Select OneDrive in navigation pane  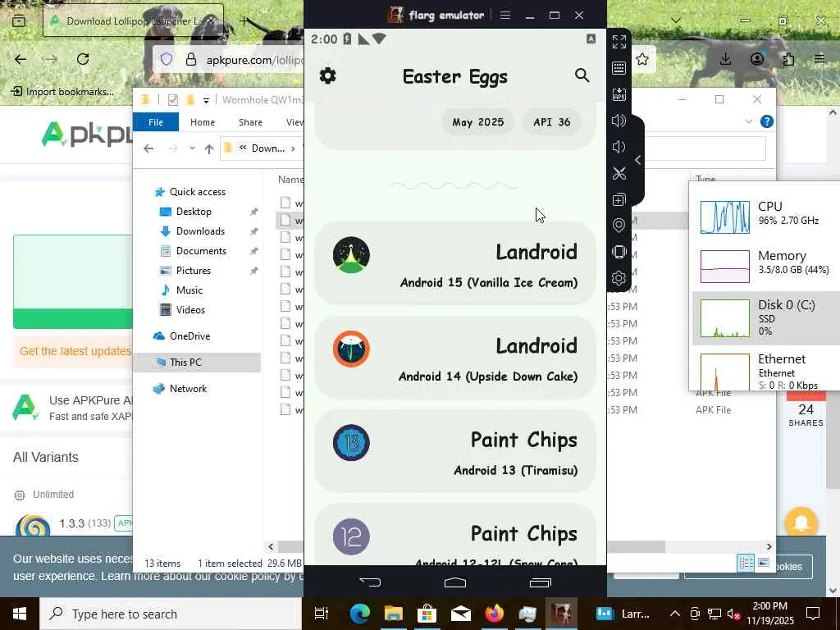[189, 336]
